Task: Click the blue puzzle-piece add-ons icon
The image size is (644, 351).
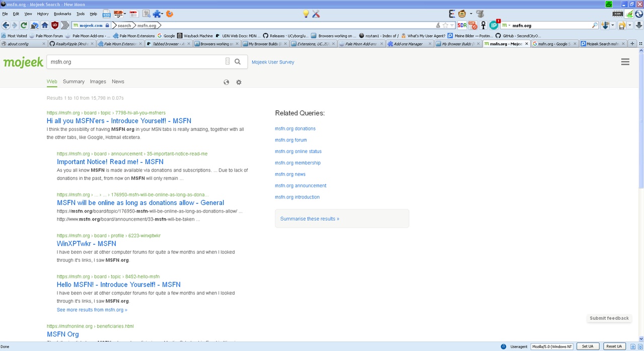Action: (x=157, y=14)
